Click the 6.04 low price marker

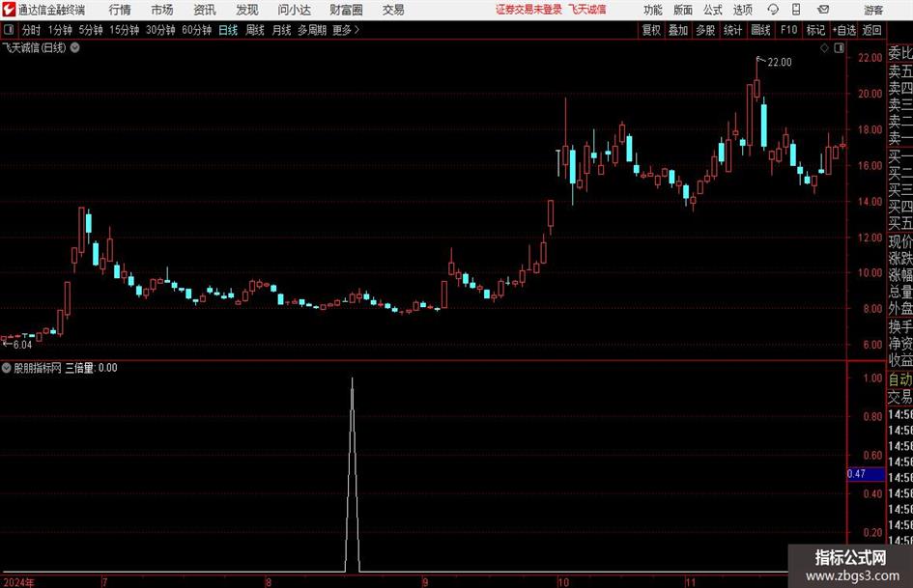[x=22, y=345]
